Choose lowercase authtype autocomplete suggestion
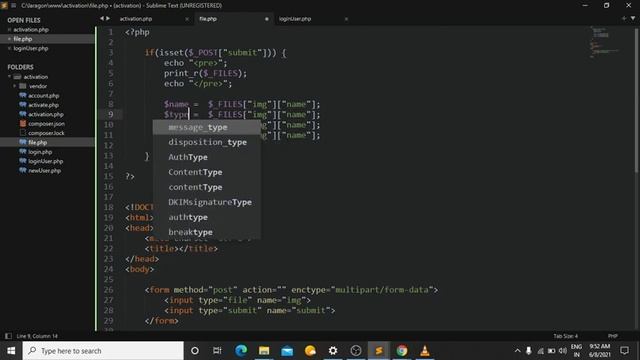The image size is (640, 360). pos(207,218)
